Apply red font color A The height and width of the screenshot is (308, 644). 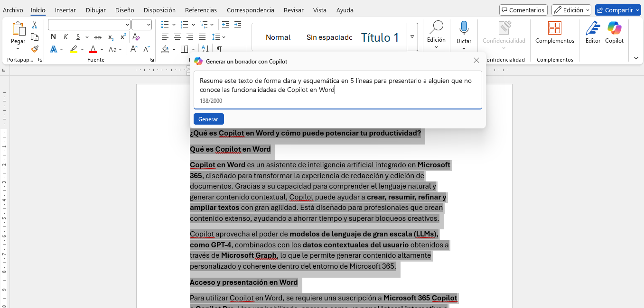93,49
